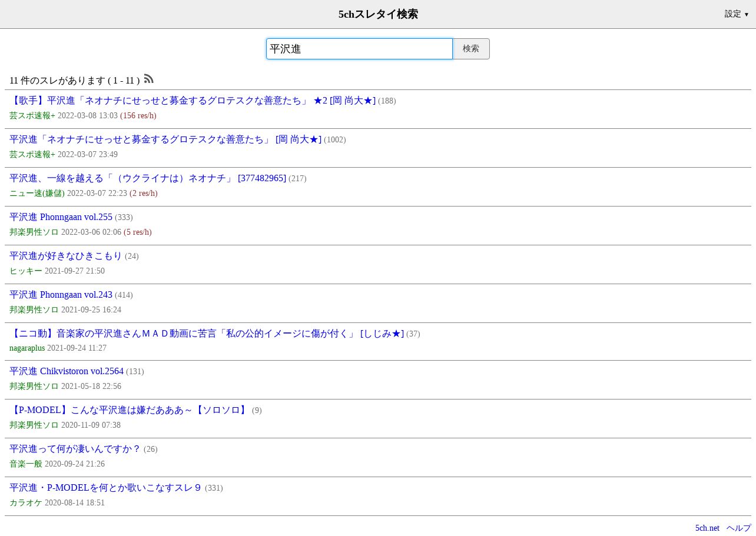The image size is (756, 536).
Task: Open thread 【P-MODEL】こんな平沢進は嫌だ
Action: 130,410
